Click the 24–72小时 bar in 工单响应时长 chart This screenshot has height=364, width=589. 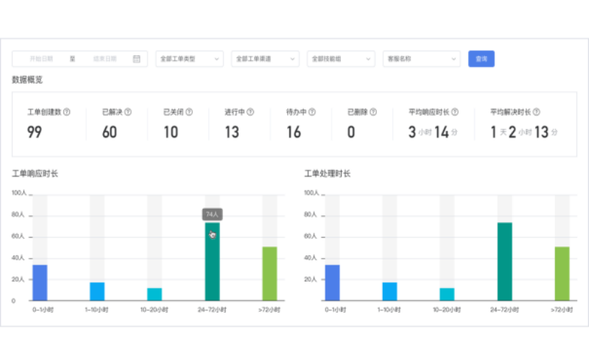click(x=212, y=265)
